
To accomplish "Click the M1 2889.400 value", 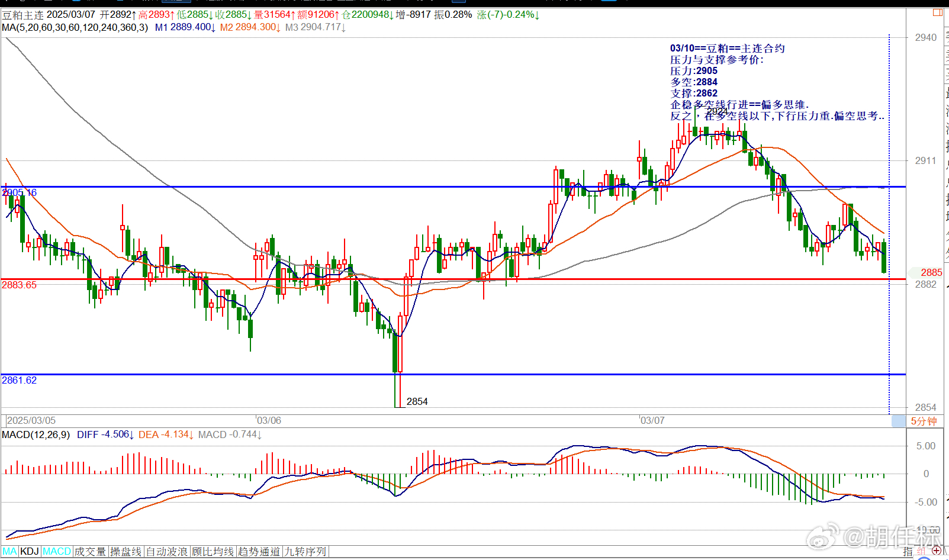I will (185, 27).
